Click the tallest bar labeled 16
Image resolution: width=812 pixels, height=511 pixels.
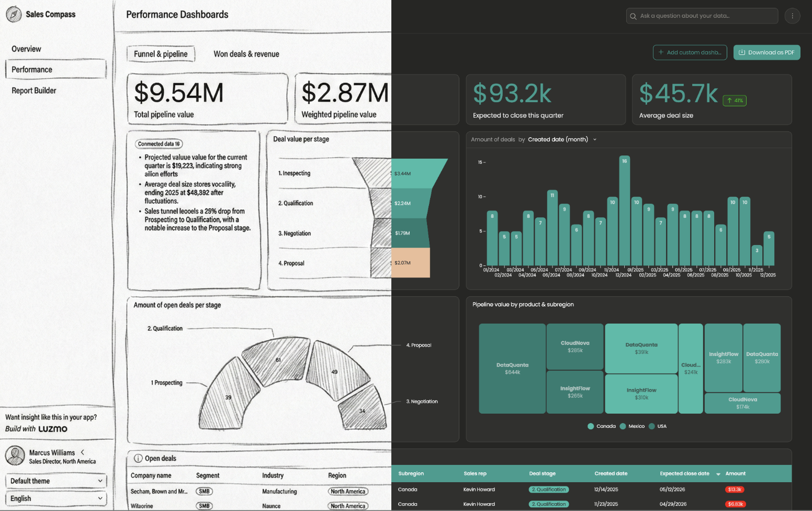pos(624,210)
